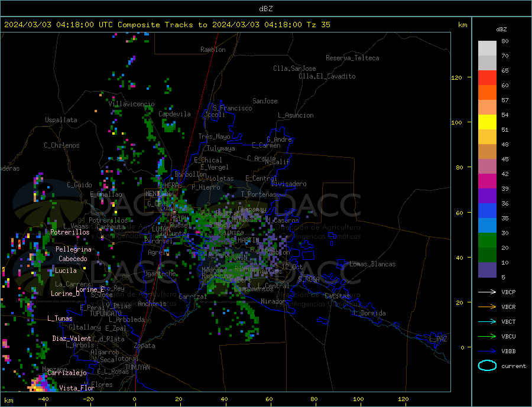
Task: Click the 'Tulumaya' place label
Action: coord(220,148)
